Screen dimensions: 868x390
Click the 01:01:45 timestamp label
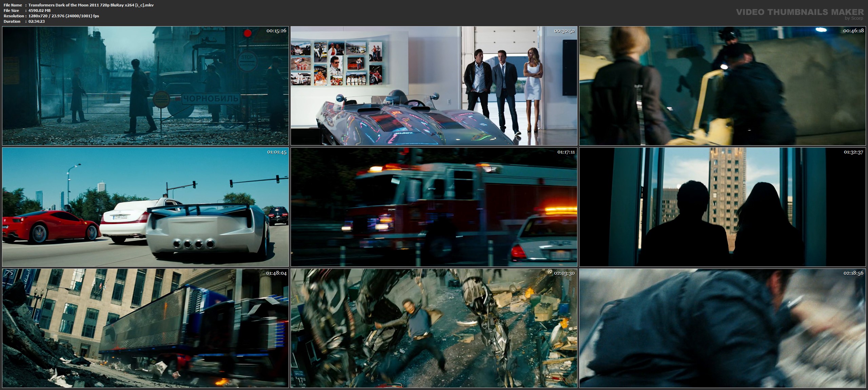tap(277, 152)
